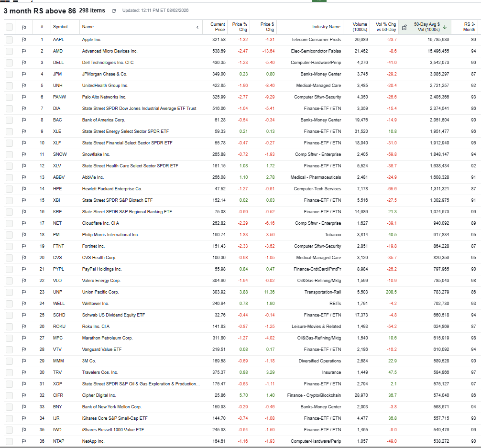This screenshot has height=448, width=481.
Task: Check the box for the WELL row
Action: pos(9,304)
